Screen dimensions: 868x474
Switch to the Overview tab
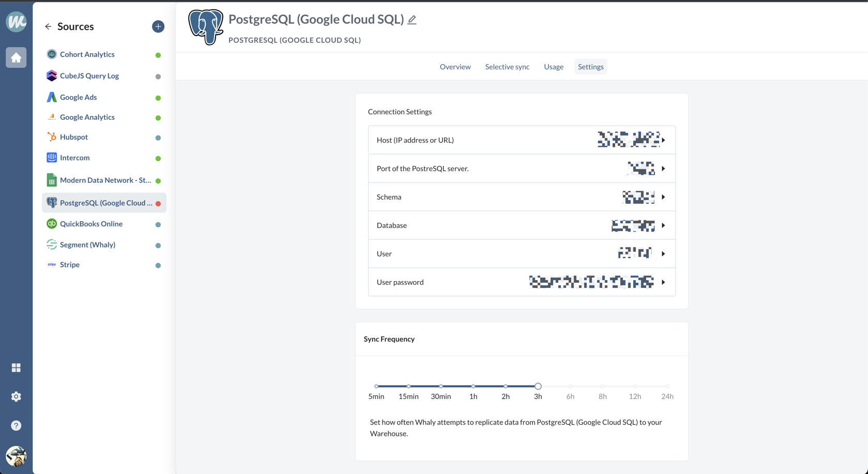pyautogui.click(x=455, y=67)
